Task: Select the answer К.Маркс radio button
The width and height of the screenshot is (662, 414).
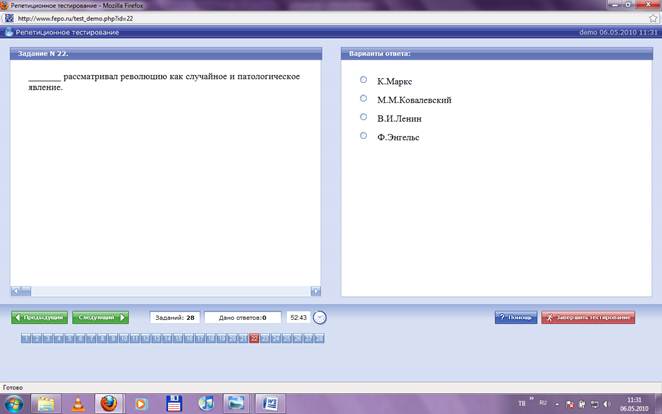Action: [363, 79]
